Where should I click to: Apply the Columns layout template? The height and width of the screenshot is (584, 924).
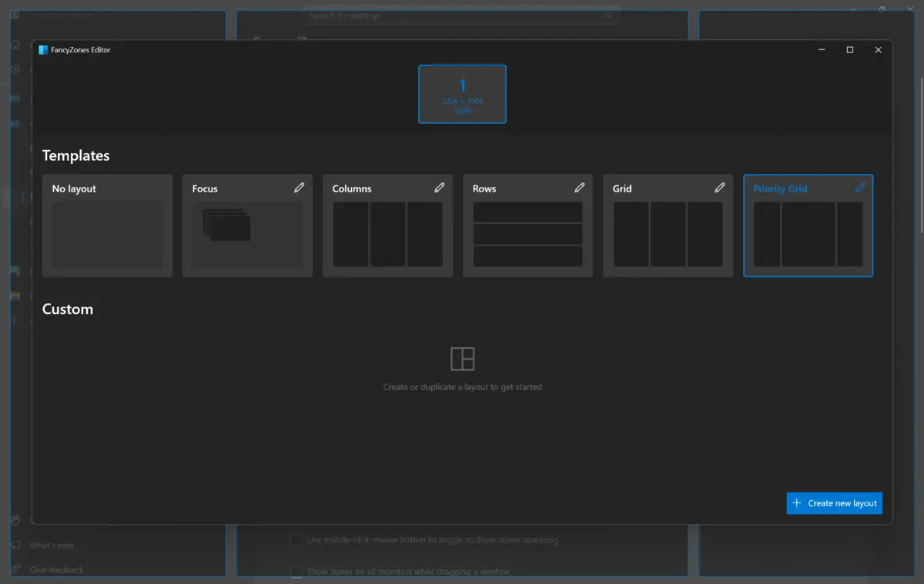coord(387,225)
